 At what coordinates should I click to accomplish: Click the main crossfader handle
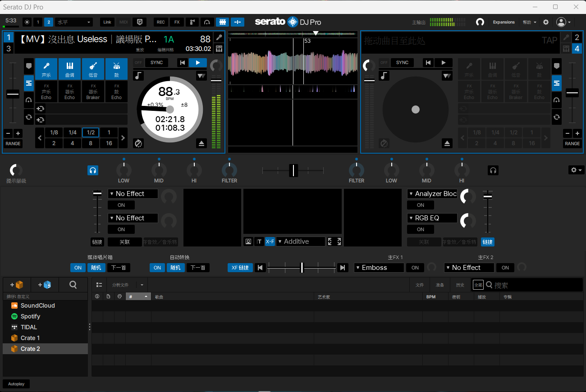tap(293, 170)
